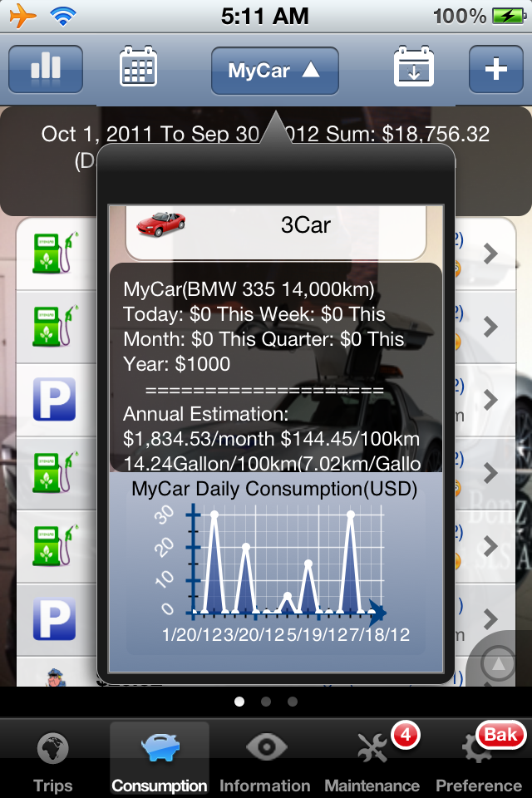Screen dimensions: 532x798
Task: Tap the second page indicator dot
Action: (266, 702)
